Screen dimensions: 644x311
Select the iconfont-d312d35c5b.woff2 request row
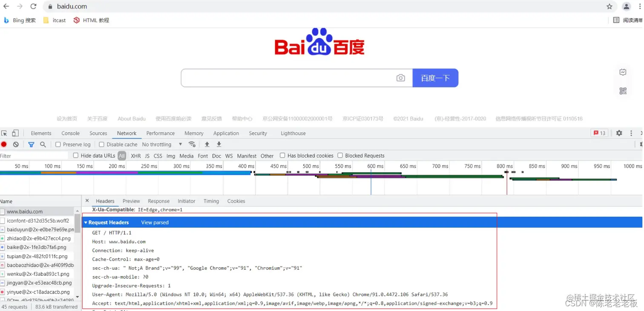[x=37, y=221]
